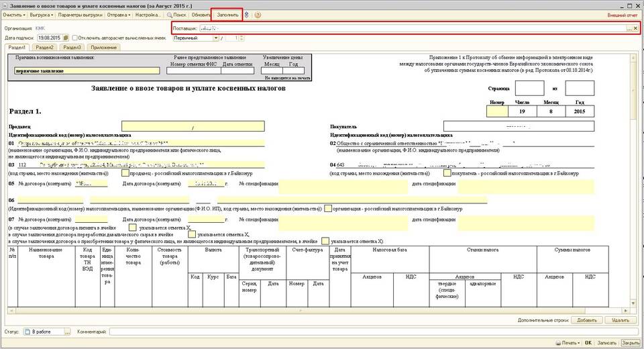Screen dimensions: 644x349
Task: Open Настройка... settings
Action: tap(148, 15)
